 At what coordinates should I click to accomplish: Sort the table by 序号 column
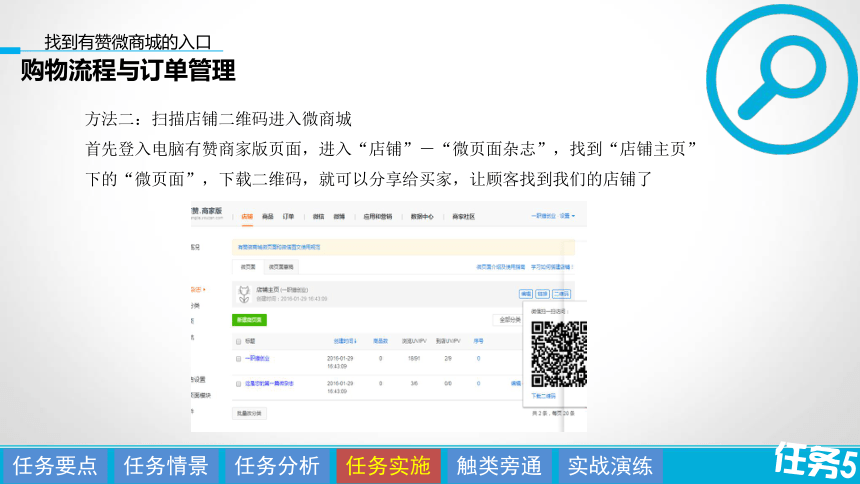click(x=479, y=341)
